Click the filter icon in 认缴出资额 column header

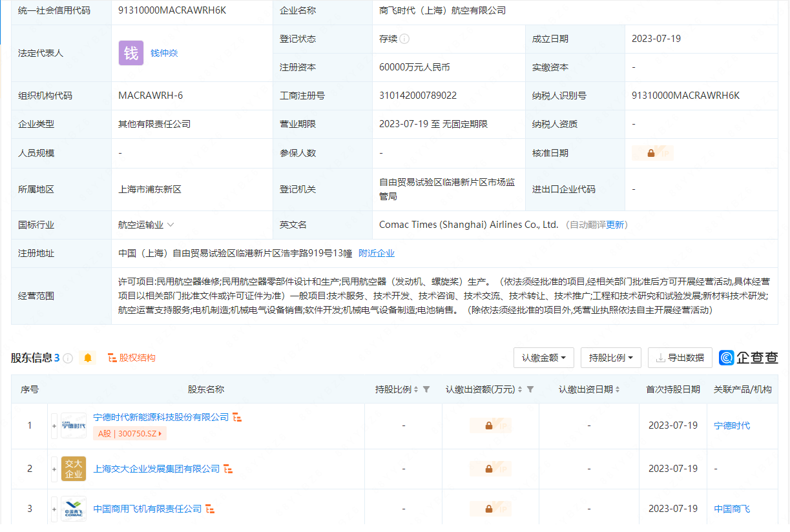[530, 389]
